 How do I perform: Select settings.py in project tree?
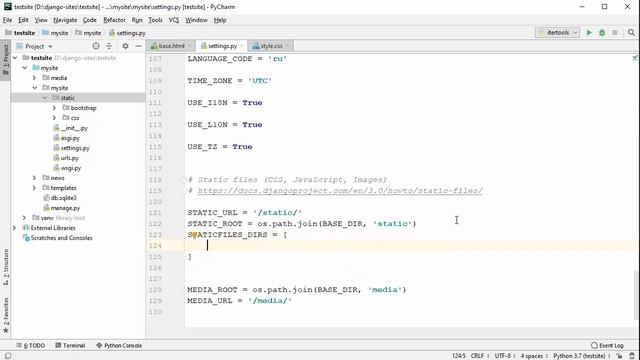click(71, 148)
